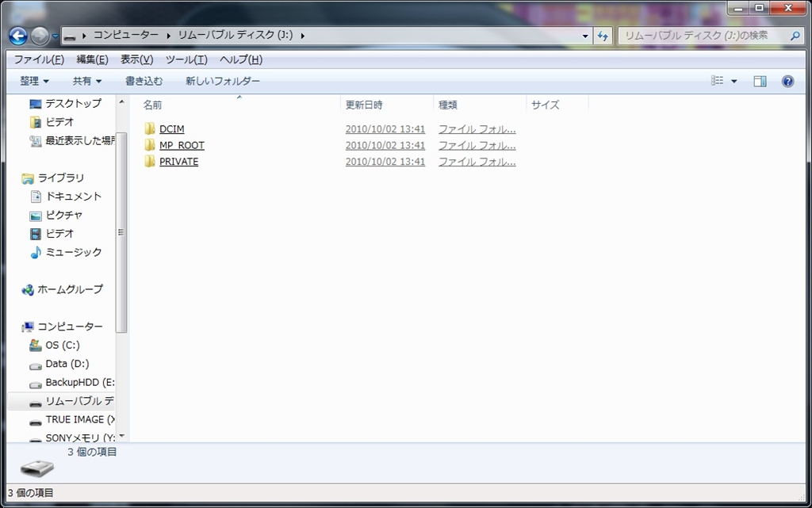Open the address bar history dropdown
The height and width of the screenshot is (508, 812).
coord(585,36)
